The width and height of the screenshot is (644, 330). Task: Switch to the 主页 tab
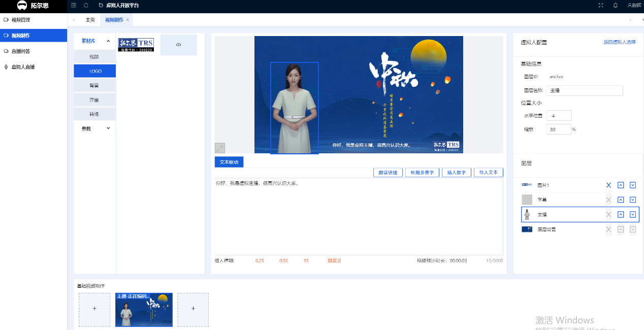[x=90, y=20]
